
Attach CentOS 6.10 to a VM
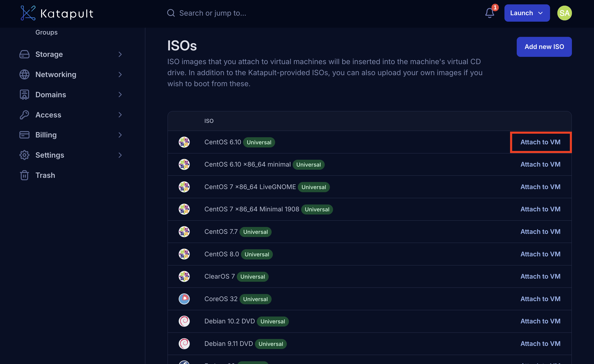pos(540,142)
